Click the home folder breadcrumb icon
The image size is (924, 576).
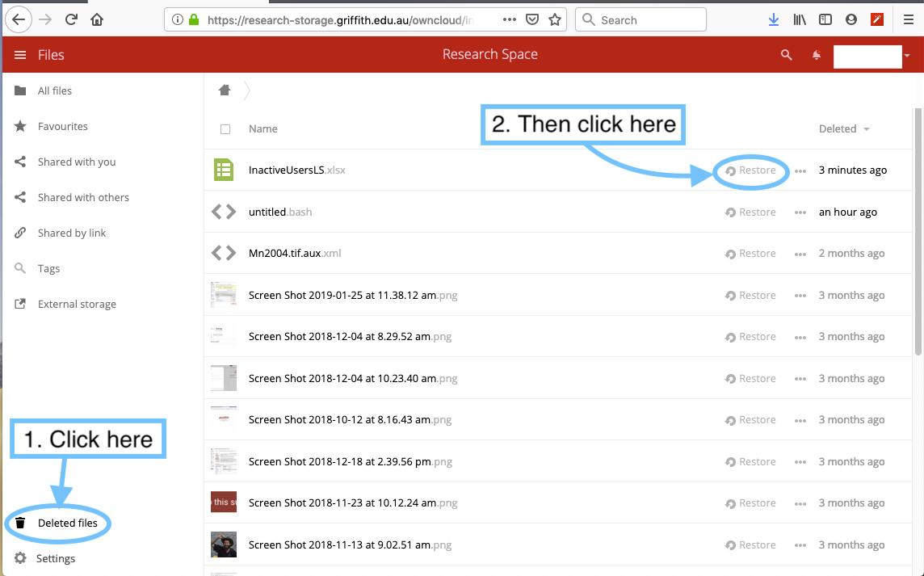pyautogui.click(x=225, y=90)
